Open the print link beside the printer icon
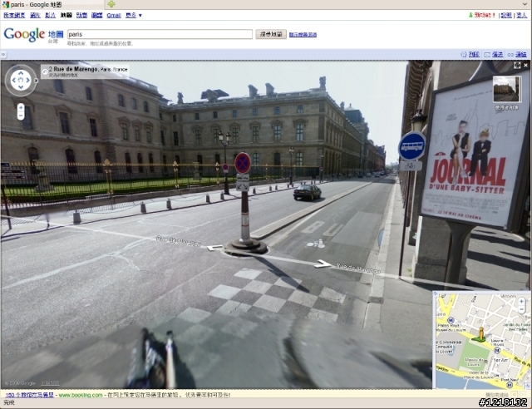This screenshot has height=409, width=532. coord(474,55)
